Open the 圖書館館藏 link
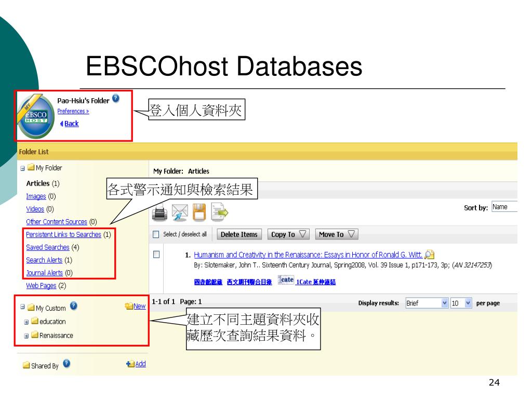Image resolution: width=532 pixels, height=399 pixels. [208, 282]
